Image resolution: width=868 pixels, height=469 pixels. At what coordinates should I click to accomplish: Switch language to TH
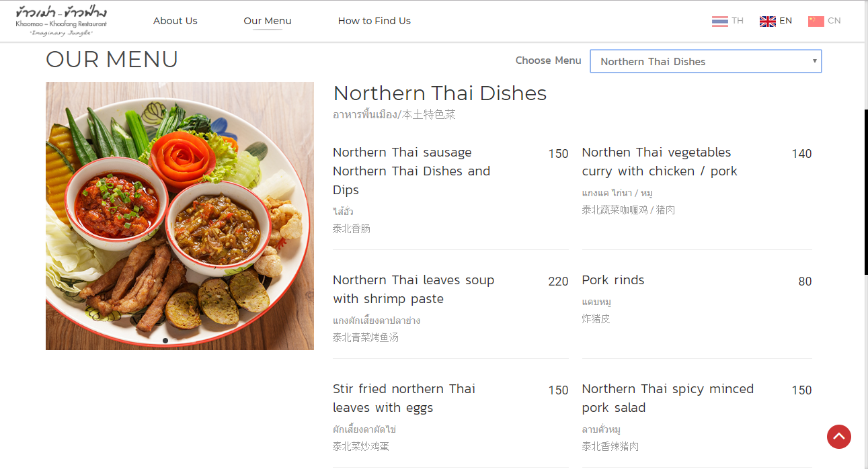click(x=738, y=21)
